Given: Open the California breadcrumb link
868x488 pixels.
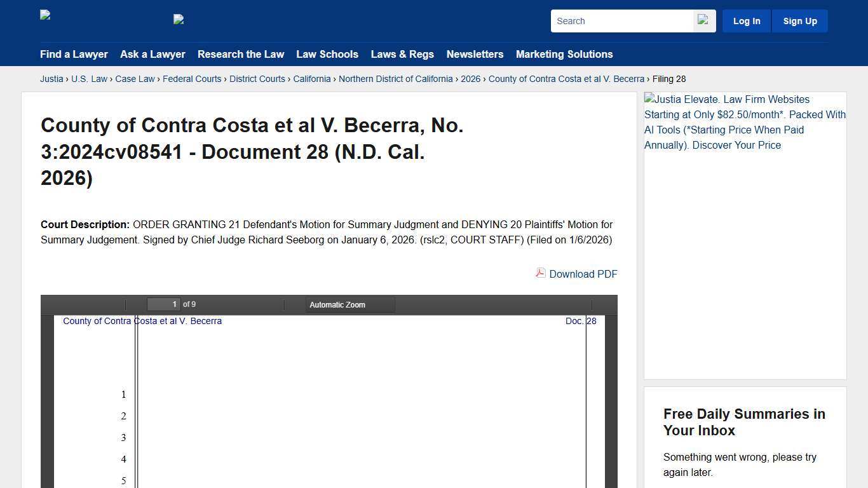Looking at the screenshot, I should 312,79.
